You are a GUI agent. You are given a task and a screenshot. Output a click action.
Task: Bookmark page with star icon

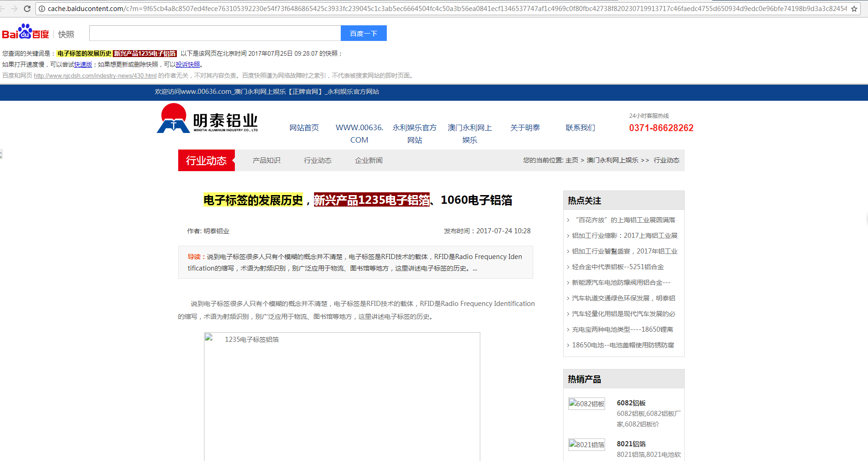pyautogui.click(x=854, y=9)
